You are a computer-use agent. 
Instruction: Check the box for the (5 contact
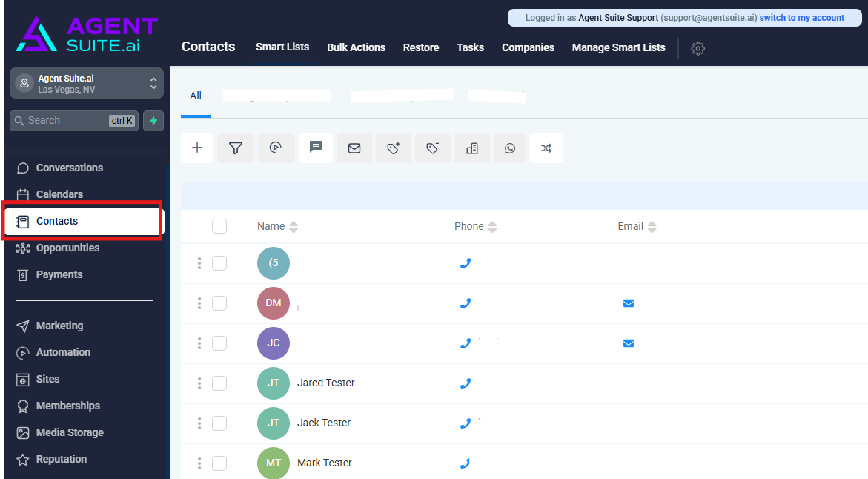point(219,263)
